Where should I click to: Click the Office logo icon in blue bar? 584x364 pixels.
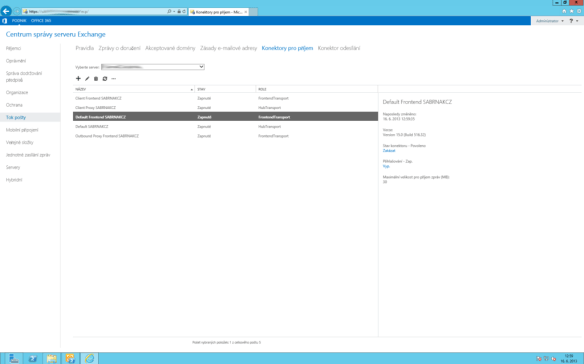click(4, 21)
